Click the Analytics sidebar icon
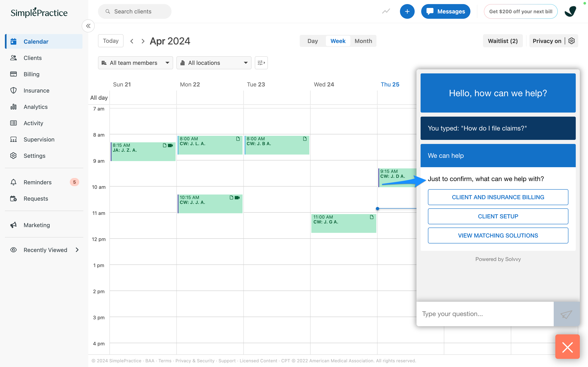 pos(13,107)
